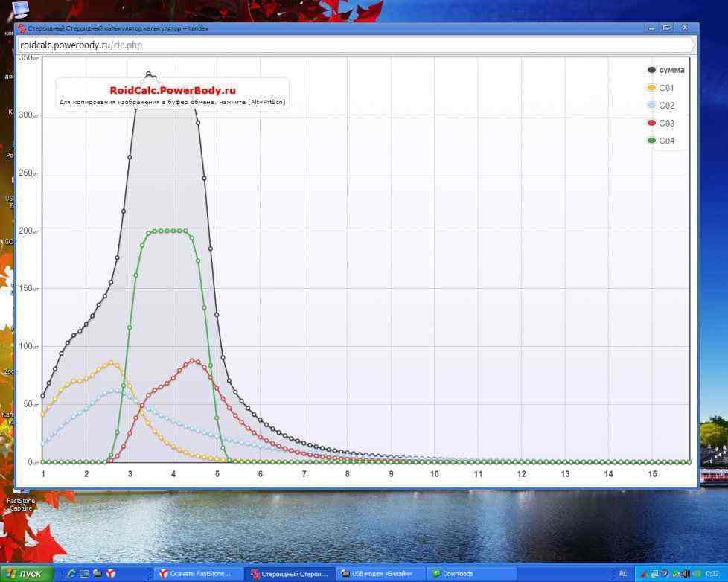This screenshot has height=582, width=728.
Task: Click the peak point of green C04 curve
Action: (x=173, y=231)
